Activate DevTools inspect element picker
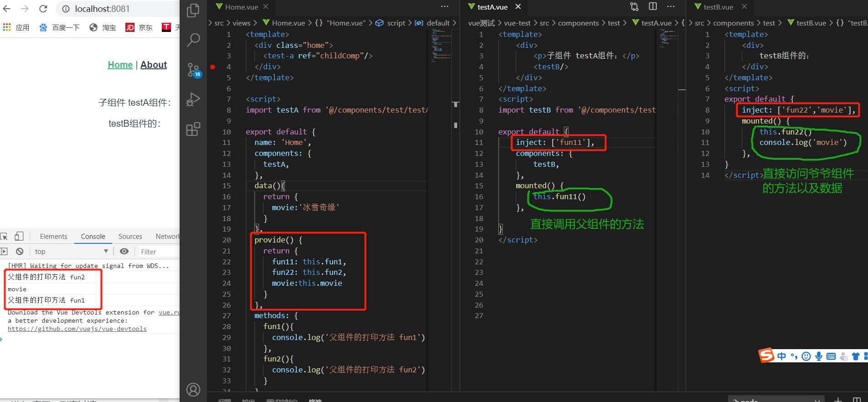Image resolution: width=868 pixels, height=402 pixels. (x=4, y=236)
